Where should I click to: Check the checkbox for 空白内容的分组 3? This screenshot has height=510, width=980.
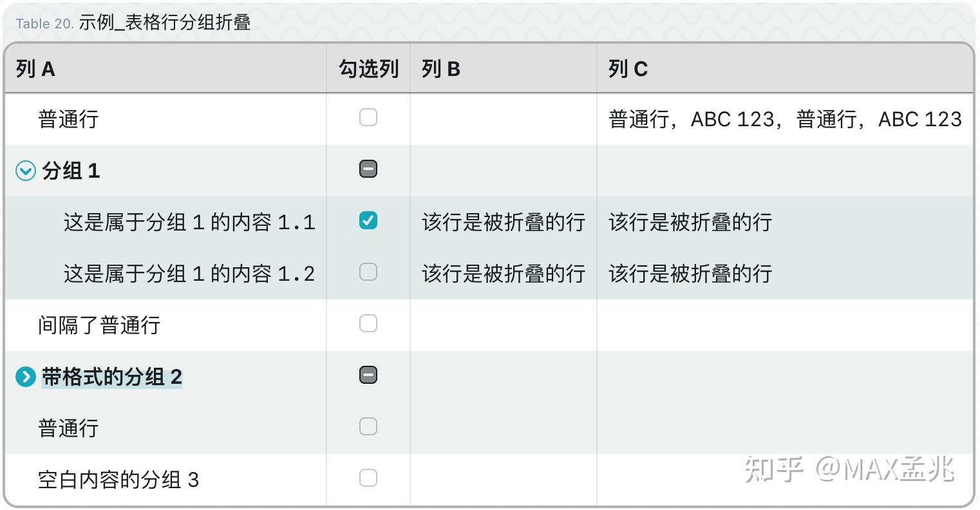tap(368, 478)
